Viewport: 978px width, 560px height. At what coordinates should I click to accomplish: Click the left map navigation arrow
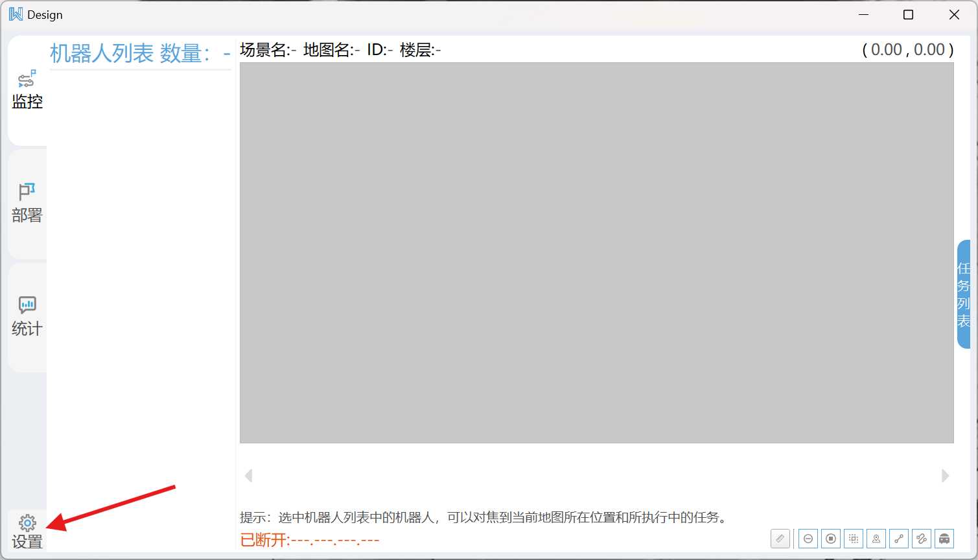pyautogui.click(x=248, y=475)
